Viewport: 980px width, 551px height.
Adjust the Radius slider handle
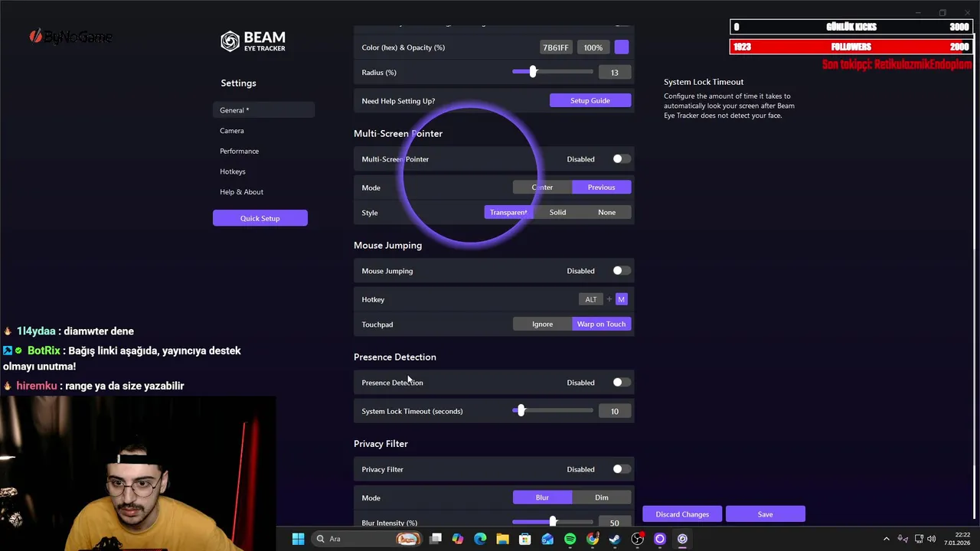[x=533, y=72]
